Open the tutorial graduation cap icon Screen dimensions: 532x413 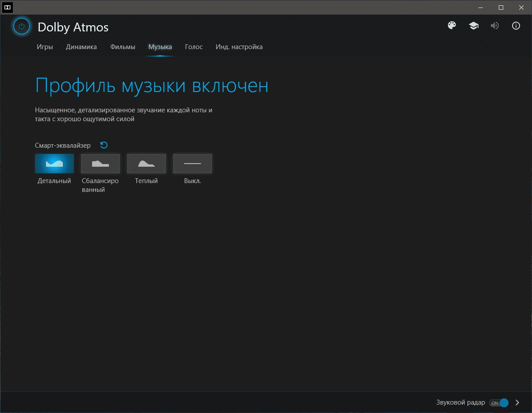pos(474,26)
